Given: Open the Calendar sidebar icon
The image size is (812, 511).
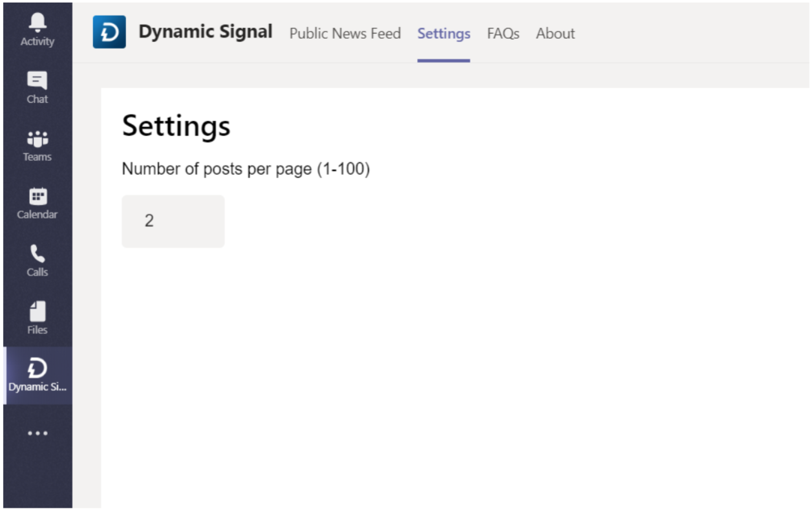Looking at the screenshot, I should point(37,202).
